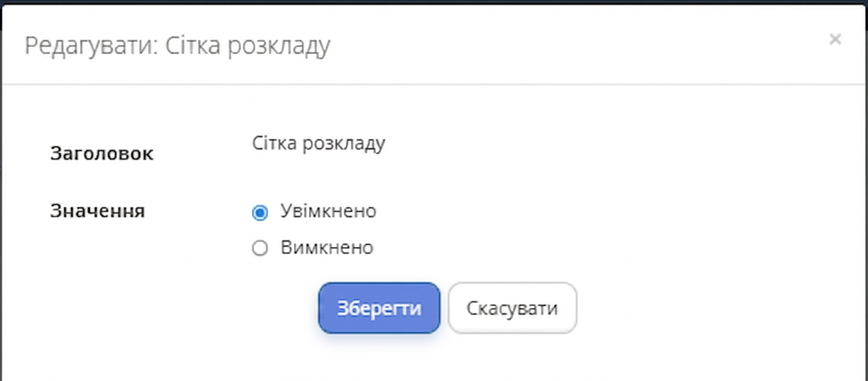Switch the value to "Вимкнено"
The image size is (868, 381).
260,248
